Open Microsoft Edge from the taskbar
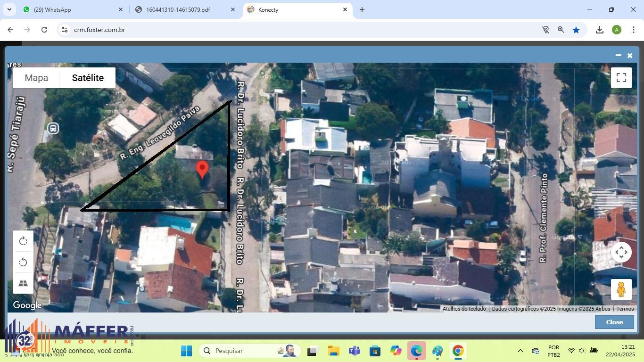Viewport: 644px width, 362px height. coord(417,351)
